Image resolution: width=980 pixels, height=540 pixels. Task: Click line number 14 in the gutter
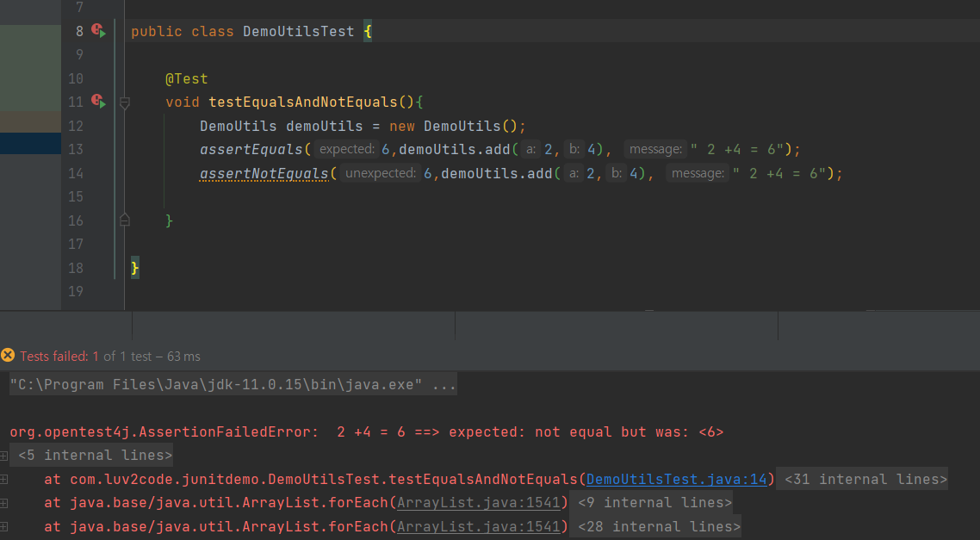click(76, 173)
